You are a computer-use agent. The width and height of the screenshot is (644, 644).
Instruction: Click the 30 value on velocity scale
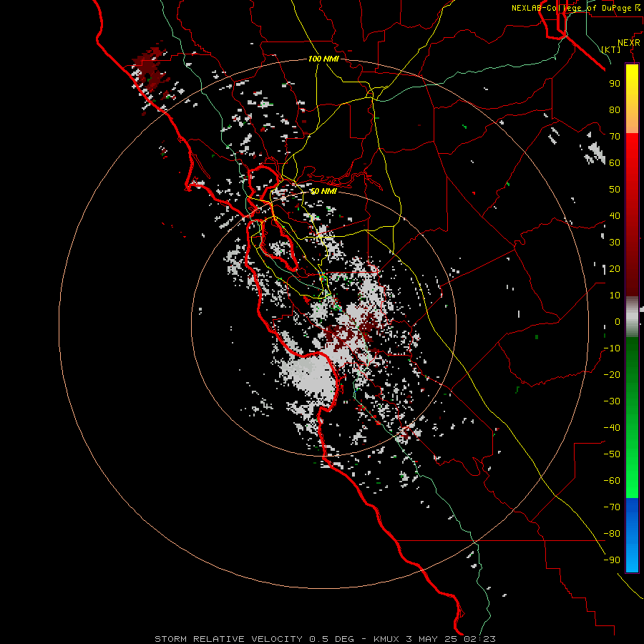(615, 242)
